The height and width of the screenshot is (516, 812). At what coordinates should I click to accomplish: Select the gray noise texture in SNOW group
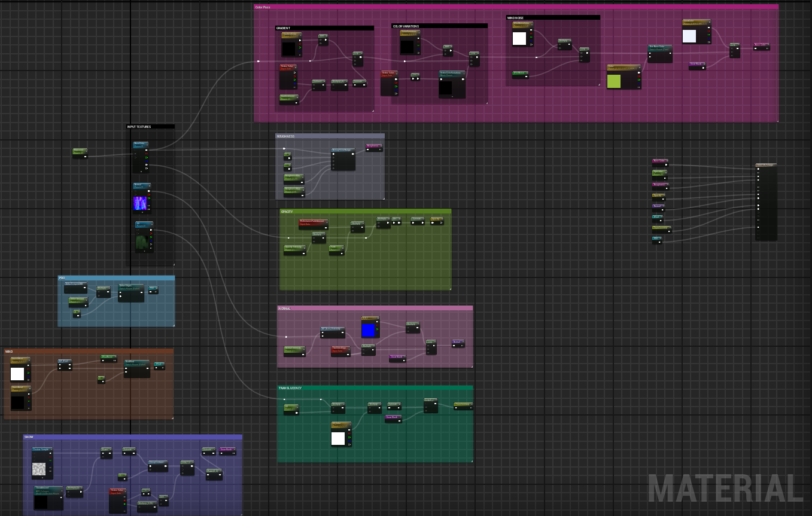pos(39,469)
